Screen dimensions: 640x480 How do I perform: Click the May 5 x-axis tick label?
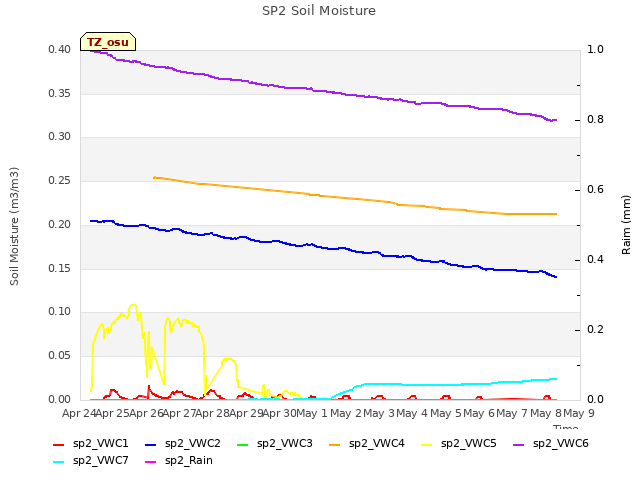[x=445, y=413]
